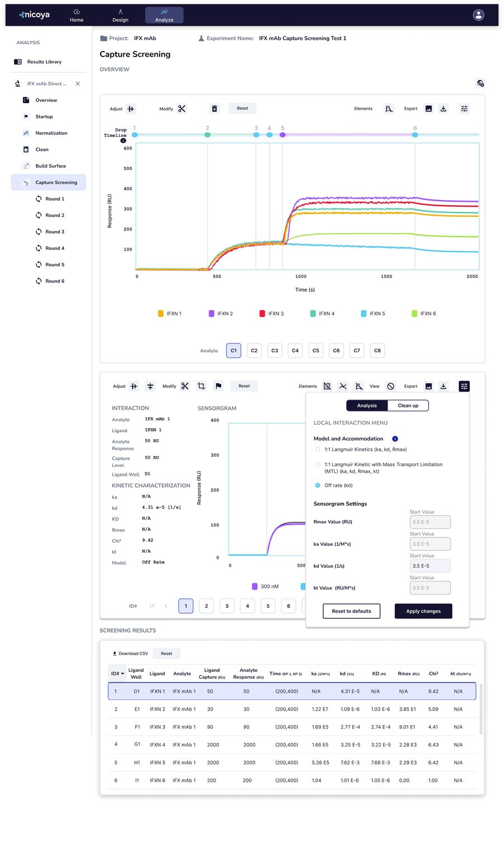Go to the Home tab
The height and width of the screenshot is (844, 504).
[77, 15]
